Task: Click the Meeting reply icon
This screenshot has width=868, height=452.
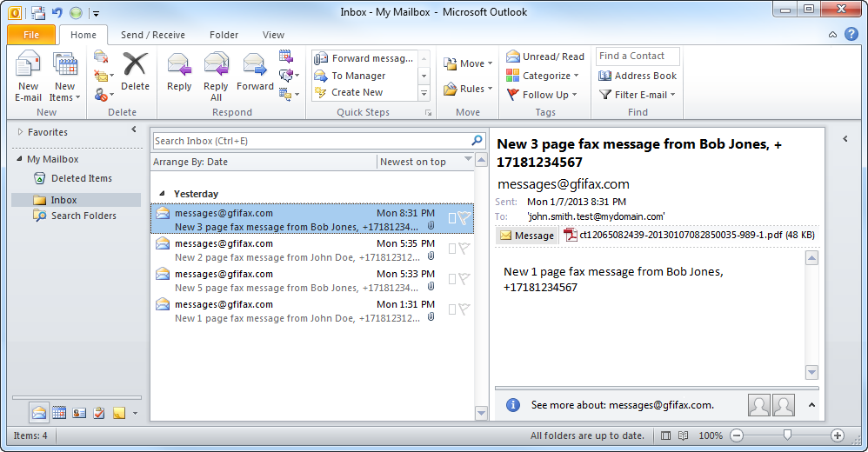Action: (x=286, y=56)
